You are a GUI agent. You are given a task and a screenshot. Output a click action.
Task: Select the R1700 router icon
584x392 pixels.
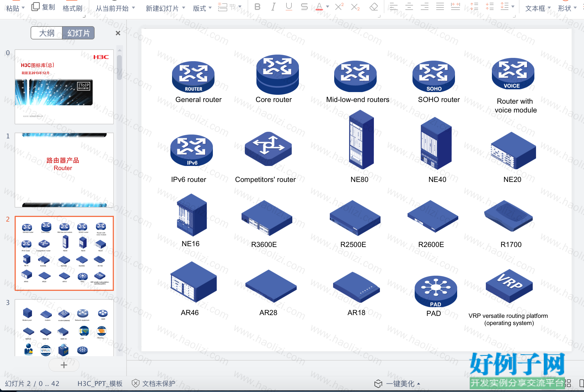(509, 216)
